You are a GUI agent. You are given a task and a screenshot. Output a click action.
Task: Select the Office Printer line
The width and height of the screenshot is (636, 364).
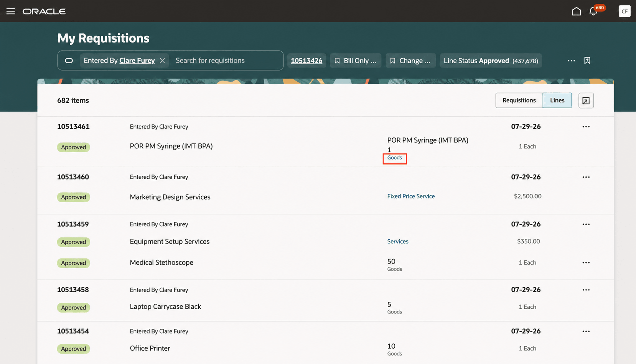point(150,348)
